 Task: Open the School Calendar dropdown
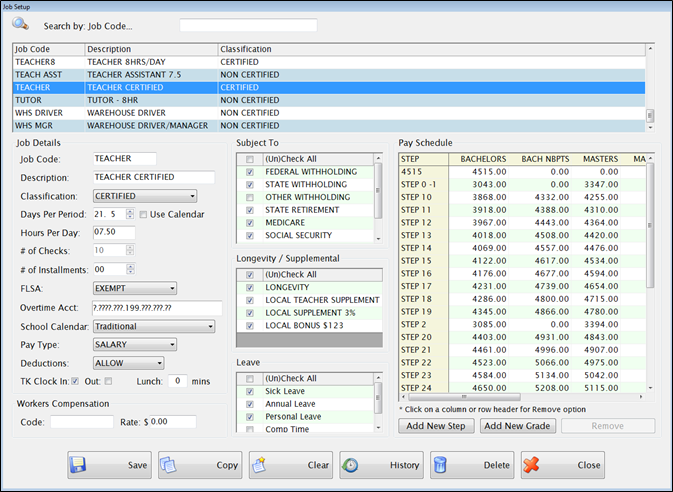tap(154, 326)
